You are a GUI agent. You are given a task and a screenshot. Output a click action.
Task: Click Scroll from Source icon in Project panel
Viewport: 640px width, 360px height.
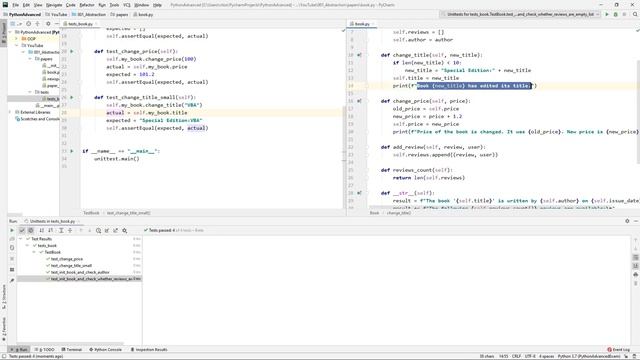click(29, 24)
